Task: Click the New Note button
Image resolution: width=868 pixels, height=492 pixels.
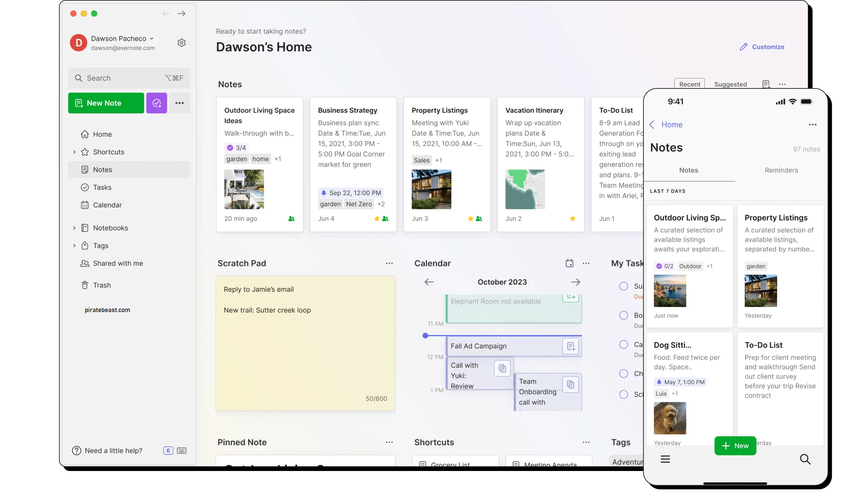Action: click(105, 103)
